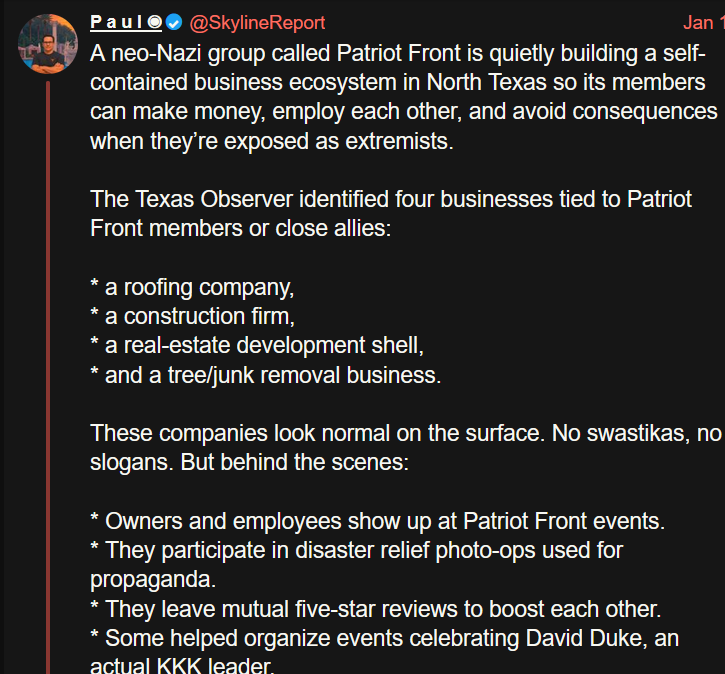This screenshot has width=725, height=674.
Task: Click the "mutual five-star reviews" bullet line
Action: (376, 610)
